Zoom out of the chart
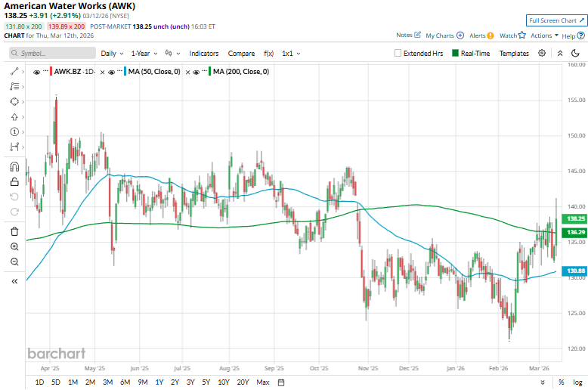588x390 pixels. (14, 262)
